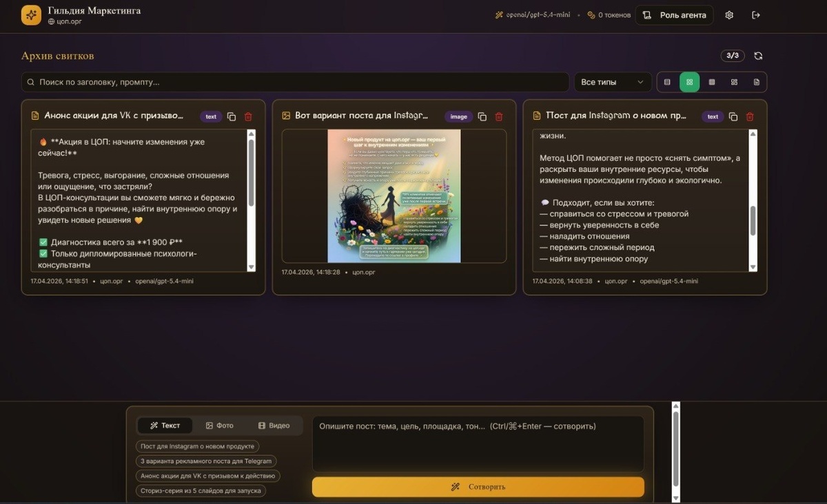827x504 pixels.
Task: Open the Роль агента button
Action: coord(674,15)
